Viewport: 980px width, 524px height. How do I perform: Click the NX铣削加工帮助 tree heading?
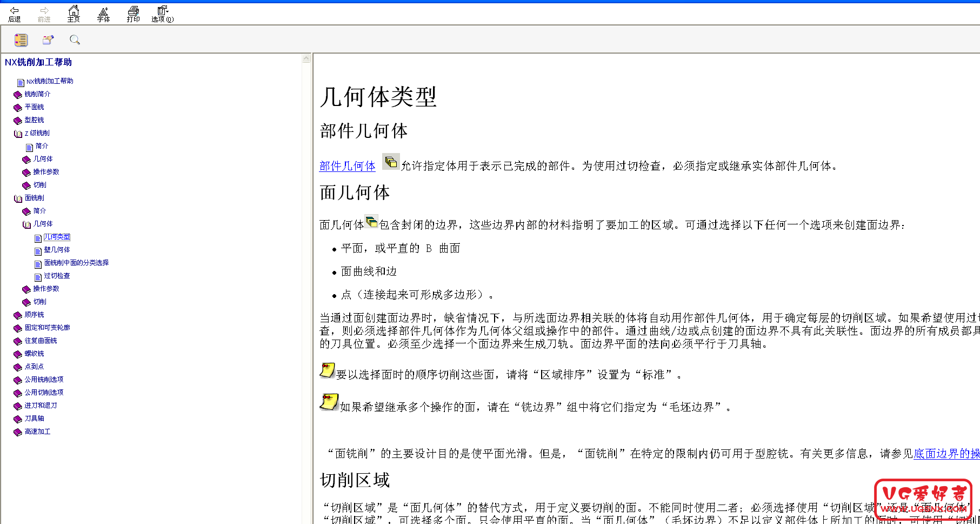tap(38, 62)
